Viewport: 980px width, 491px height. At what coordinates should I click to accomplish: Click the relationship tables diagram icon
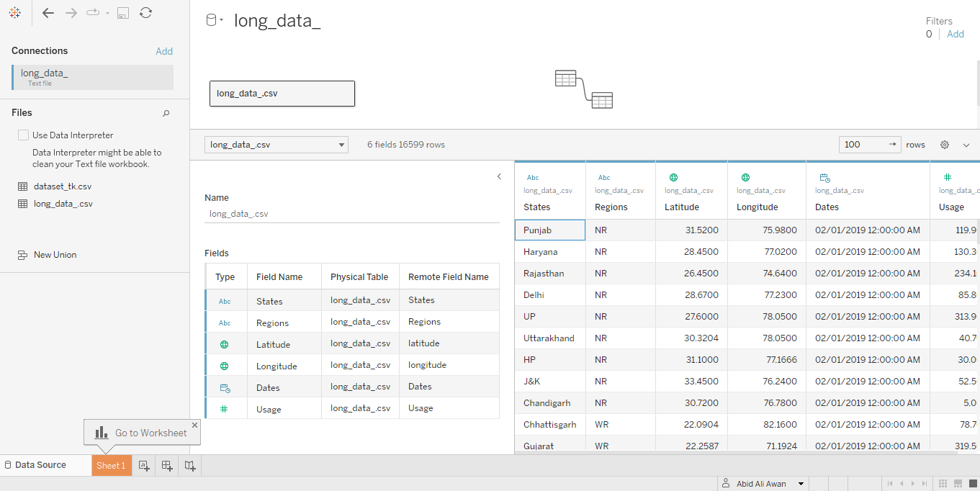584,89
